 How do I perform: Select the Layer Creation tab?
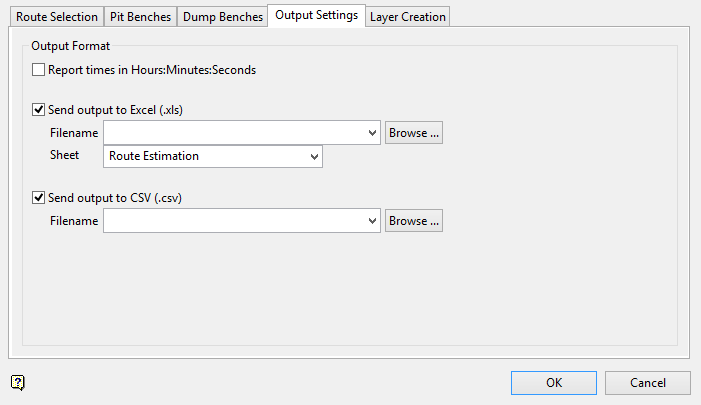point(407,17)
